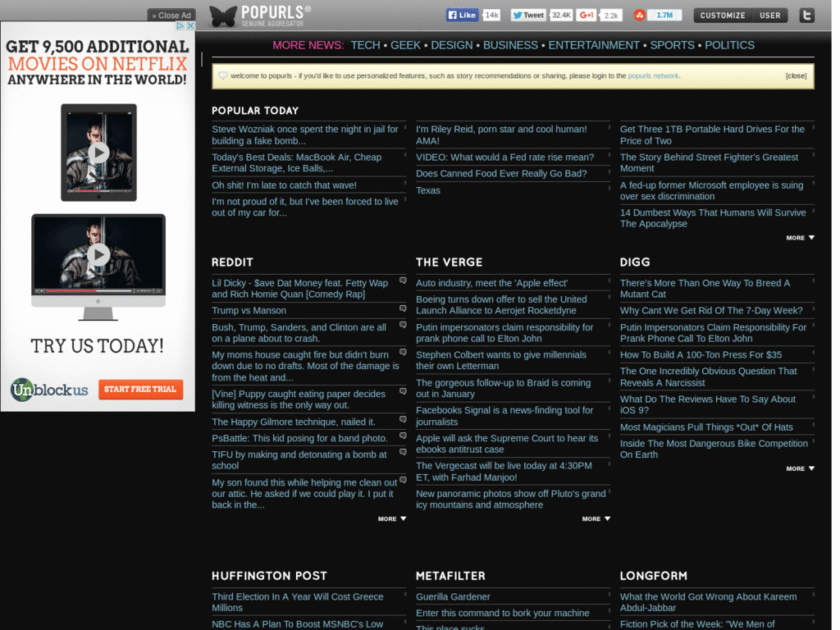
Task: Click the Unblock-Us logo in ad
Action: click(49, 390)
